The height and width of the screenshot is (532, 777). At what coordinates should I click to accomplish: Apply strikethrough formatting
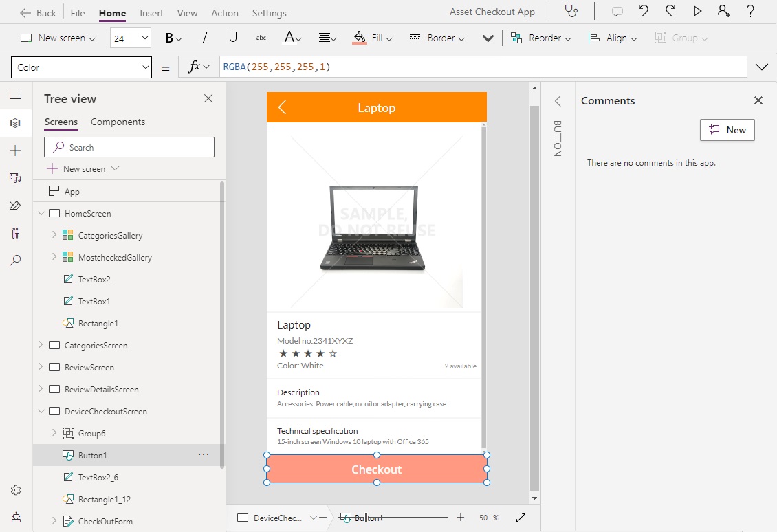(x=261, y=38)
